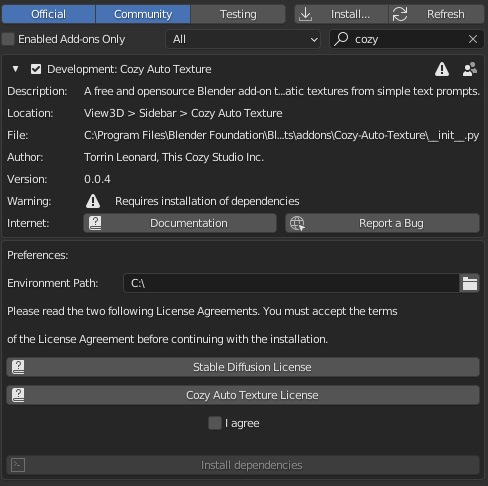Click the magnifier search icon
The width and height of the screenshot is (488, 486).
(341, 39)
